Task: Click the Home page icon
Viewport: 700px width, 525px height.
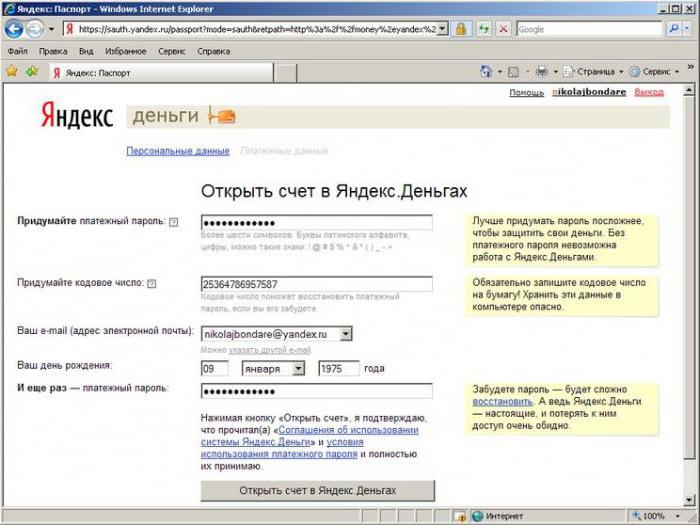Action: point(485,71)
